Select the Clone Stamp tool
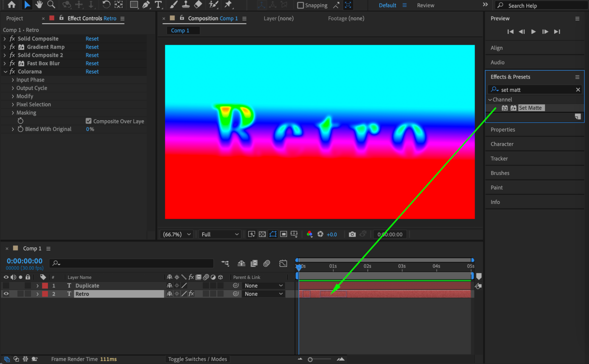The height and width of the screenshot is (364, 589). coord(186,5)
